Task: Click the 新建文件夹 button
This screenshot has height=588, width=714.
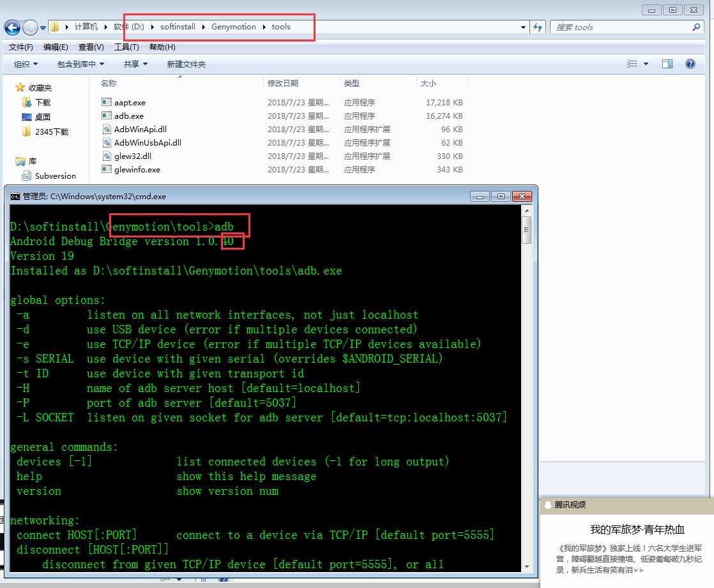Action: coord(186,64)
